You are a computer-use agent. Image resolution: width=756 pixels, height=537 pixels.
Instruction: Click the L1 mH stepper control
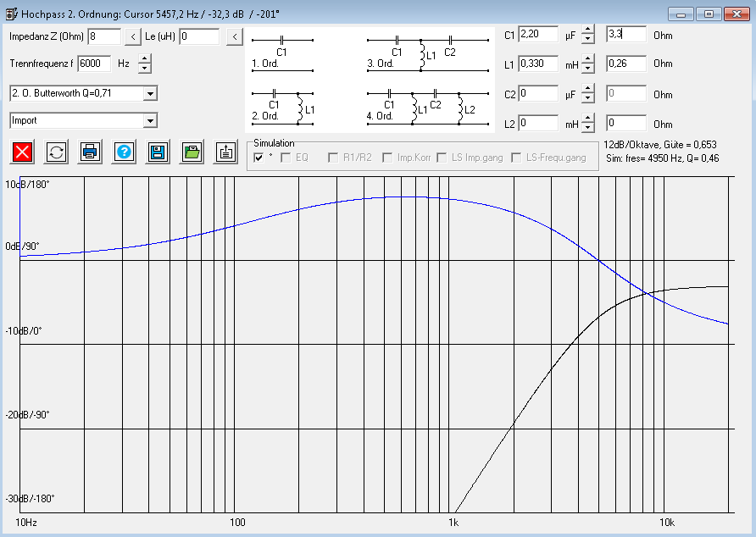tap(588, 64)
